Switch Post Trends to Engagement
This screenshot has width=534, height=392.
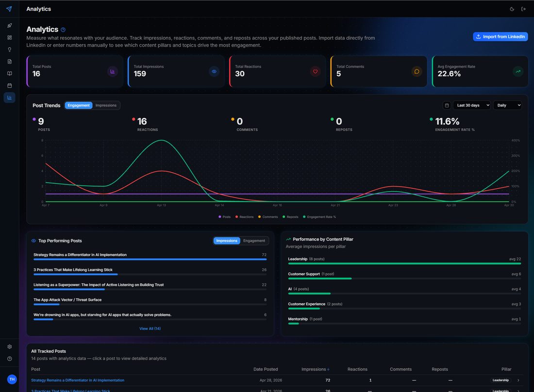click(x=79, y=105)
